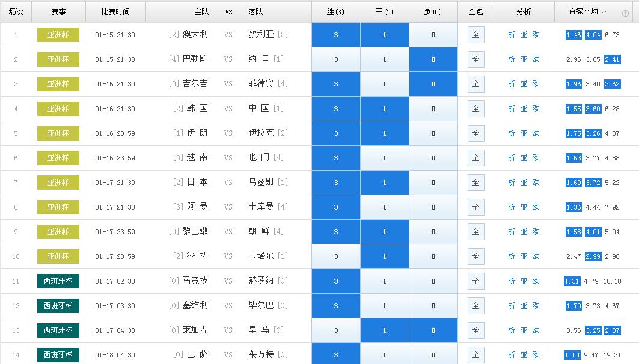Viewport: 639px width, 364px height.
Task: Toggle loss (0) for 韩国 vs 中国
Action: tap(433, 109)
